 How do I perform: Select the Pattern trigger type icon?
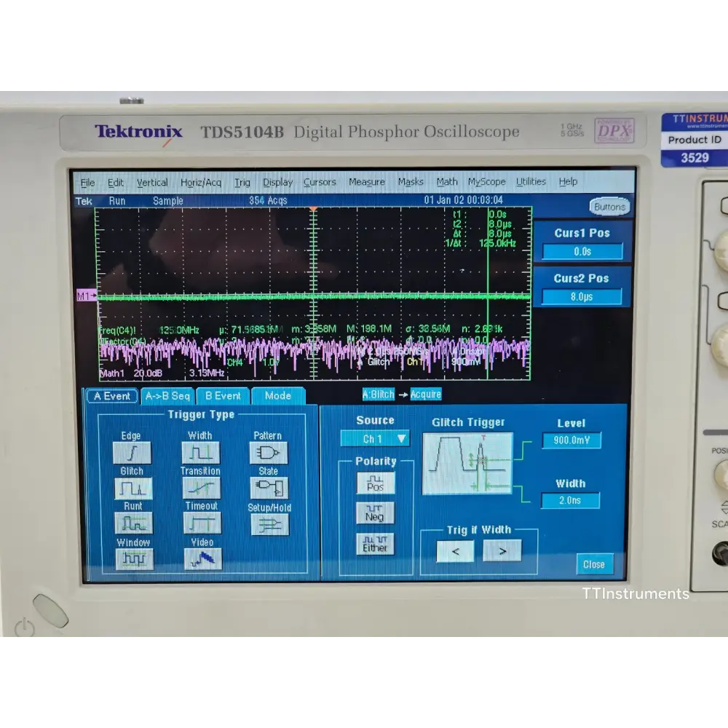[x=269, y=452]
